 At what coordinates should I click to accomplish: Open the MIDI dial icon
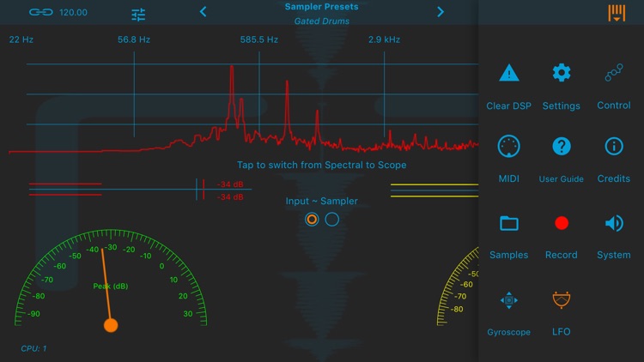point(509,146)
